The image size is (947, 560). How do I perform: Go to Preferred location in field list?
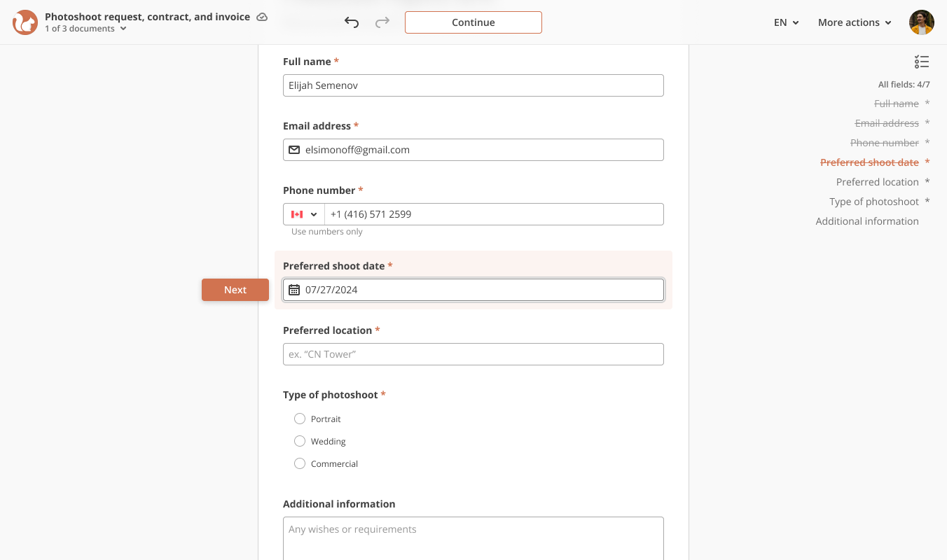pyautogui.click(x=878, y=182)
